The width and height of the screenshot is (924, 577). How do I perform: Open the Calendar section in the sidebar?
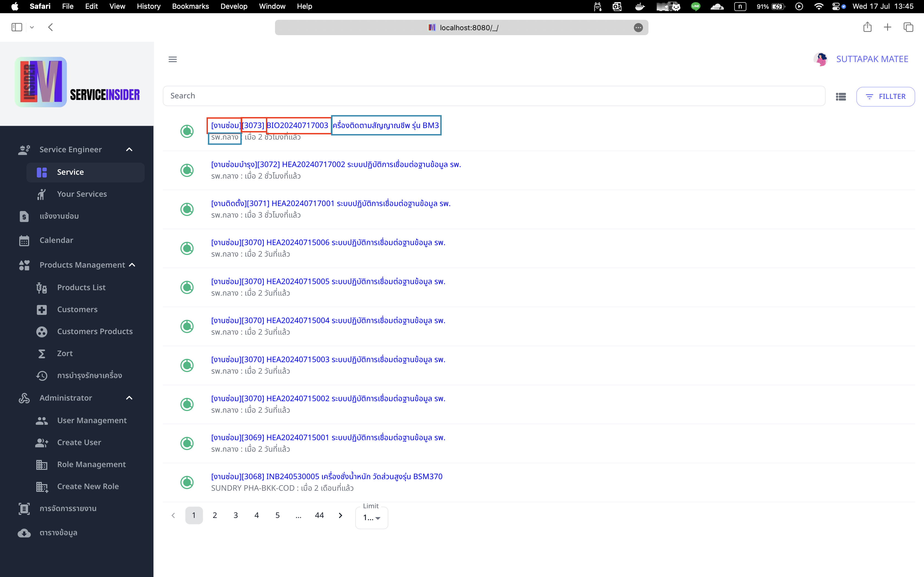[56, 240]
